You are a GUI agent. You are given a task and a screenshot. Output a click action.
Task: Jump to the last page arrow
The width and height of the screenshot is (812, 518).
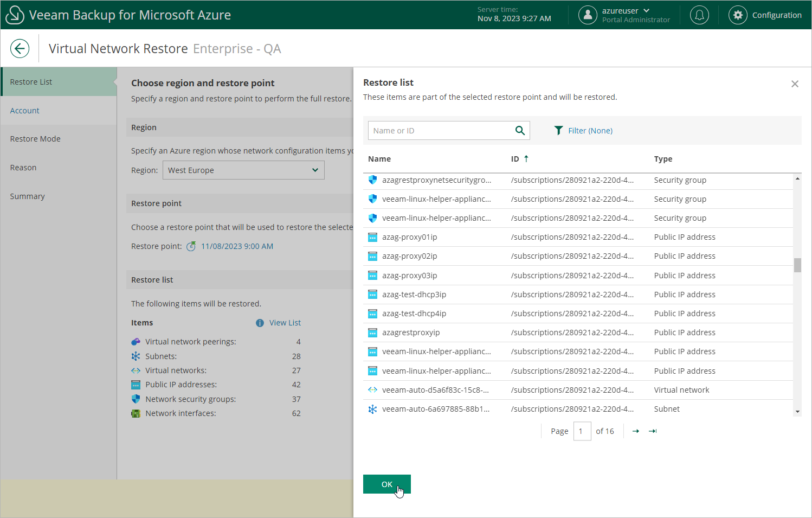653,431
